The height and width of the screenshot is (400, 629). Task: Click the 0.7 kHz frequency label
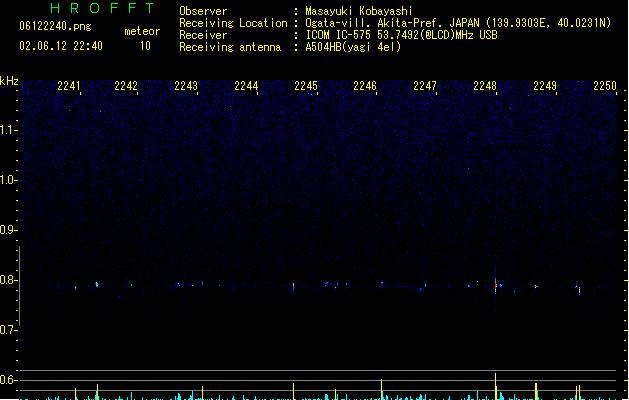click(8, 330)
